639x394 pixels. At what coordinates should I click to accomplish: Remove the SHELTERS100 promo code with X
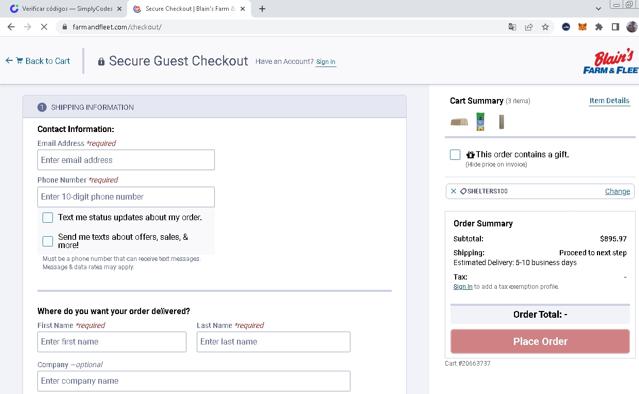(453, 191)
